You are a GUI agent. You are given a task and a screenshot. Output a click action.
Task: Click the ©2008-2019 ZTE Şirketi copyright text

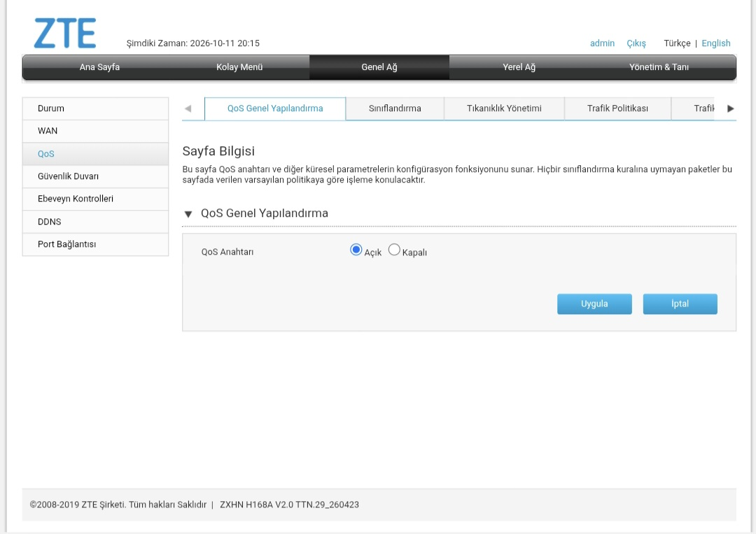(x=118, y=505)
